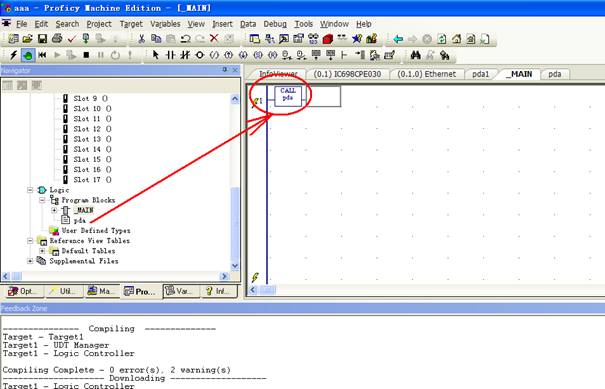Expand the Supplemental Files node
This screenshot has height=389, width=605.
coord(30,261)
